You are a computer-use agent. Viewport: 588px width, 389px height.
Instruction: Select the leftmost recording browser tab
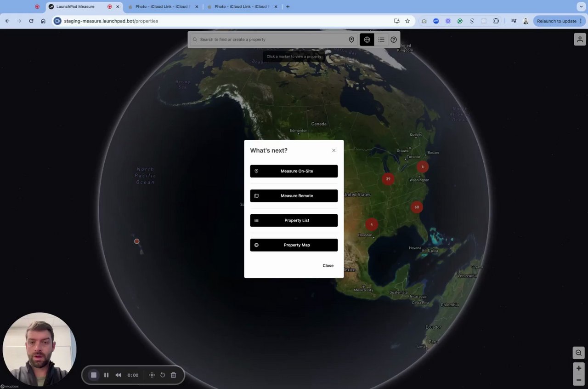pyautogui.click(x=37, y=7)
